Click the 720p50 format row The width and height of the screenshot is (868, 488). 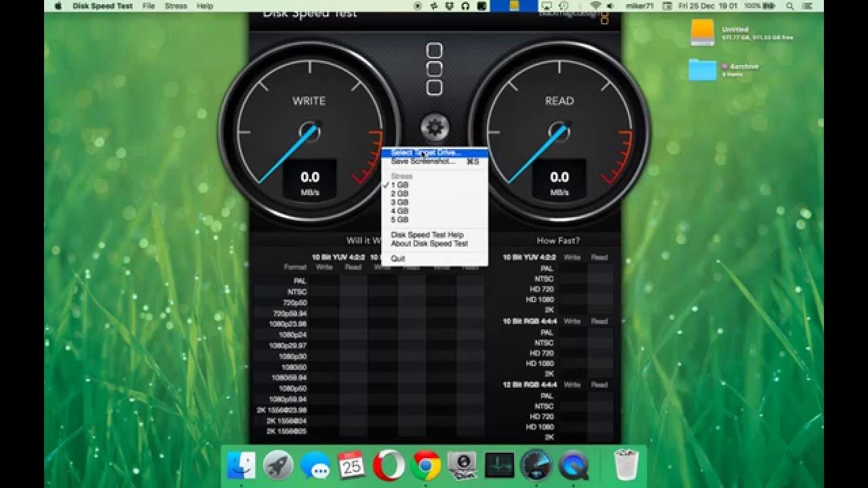(370, 302)
